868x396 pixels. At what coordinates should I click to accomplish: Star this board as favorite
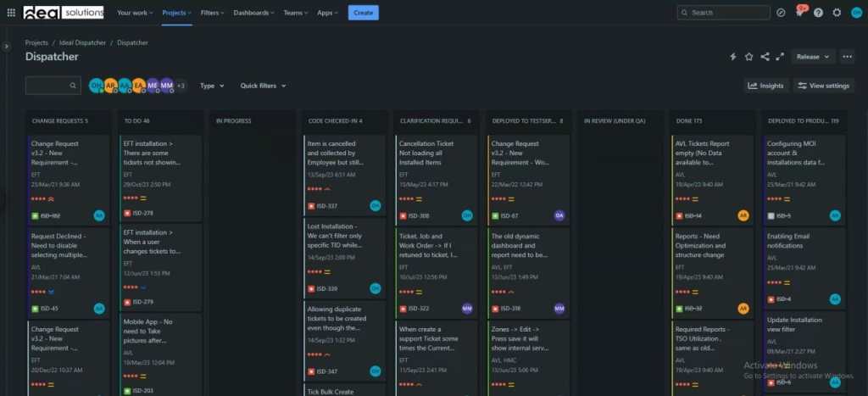pos(748,57)
